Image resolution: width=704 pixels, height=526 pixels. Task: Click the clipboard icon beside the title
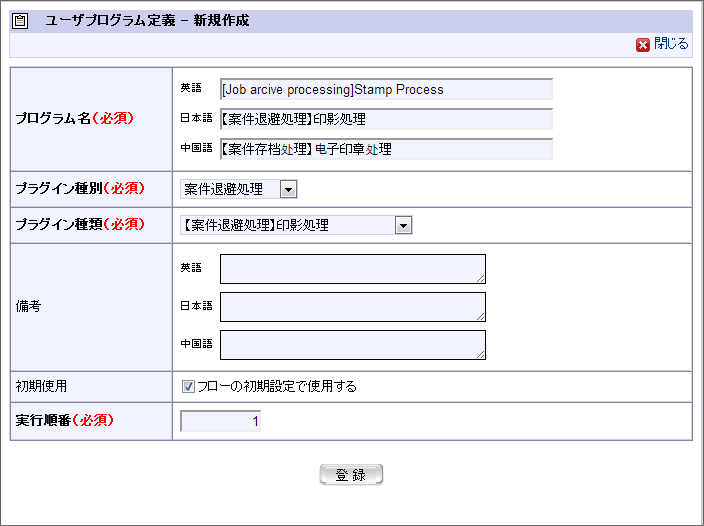[x=22, y=20]
